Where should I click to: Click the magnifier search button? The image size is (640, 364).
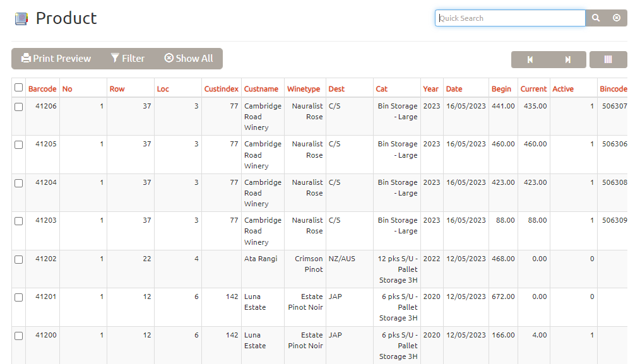click(596, 18)
